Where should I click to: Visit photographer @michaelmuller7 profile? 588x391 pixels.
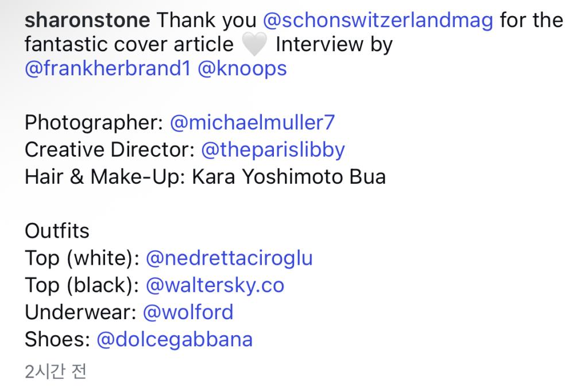(253, 123)
